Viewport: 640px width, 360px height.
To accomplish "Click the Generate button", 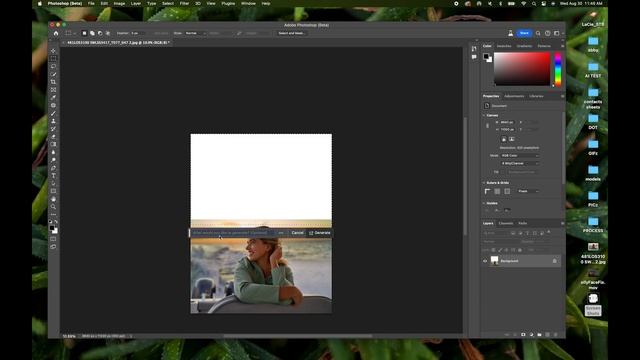I will [x=320, y=233].
